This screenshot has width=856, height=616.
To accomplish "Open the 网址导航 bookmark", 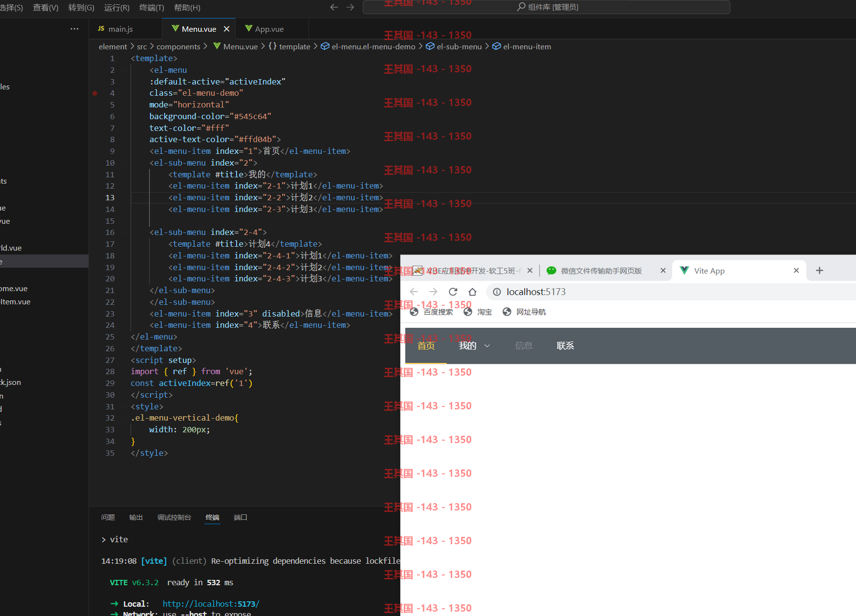I will click(524, 312).
